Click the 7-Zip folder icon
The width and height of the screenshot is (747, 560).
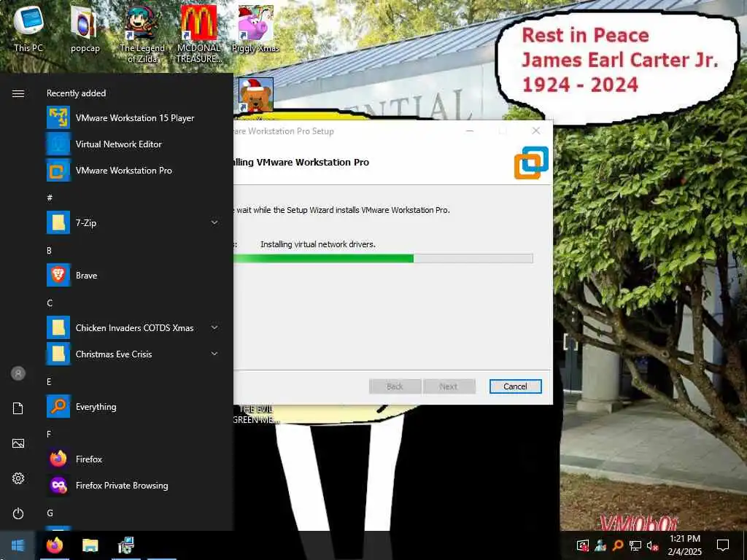tap(58, 222)
